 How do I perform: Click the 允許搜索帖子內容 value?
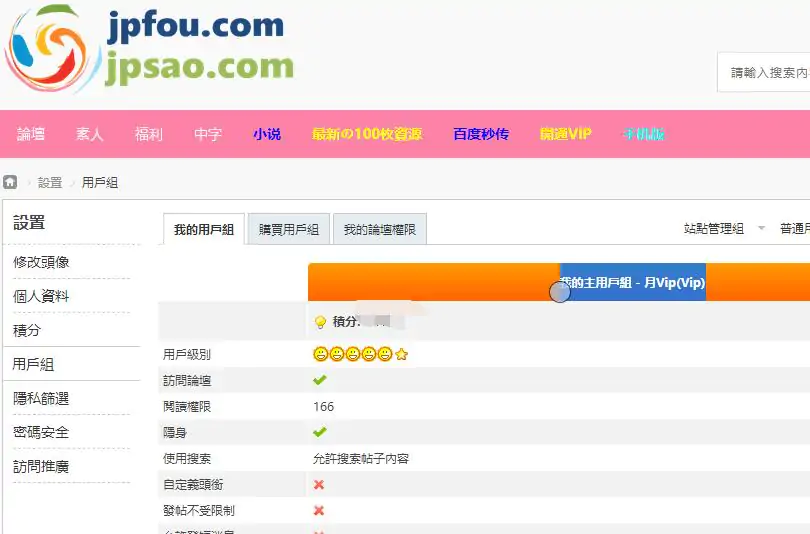361,459
